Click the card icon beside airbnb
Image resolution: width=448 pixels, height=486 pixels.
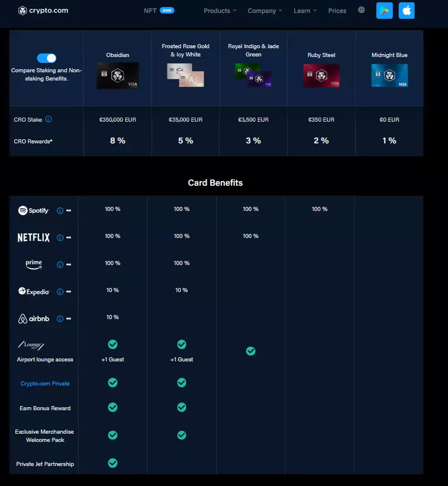point(69,319)
